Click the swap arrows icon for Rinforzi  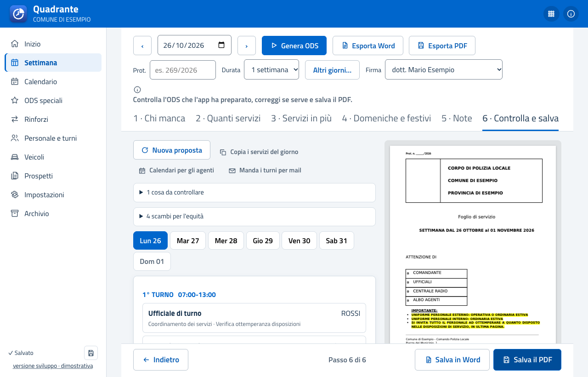15,119
